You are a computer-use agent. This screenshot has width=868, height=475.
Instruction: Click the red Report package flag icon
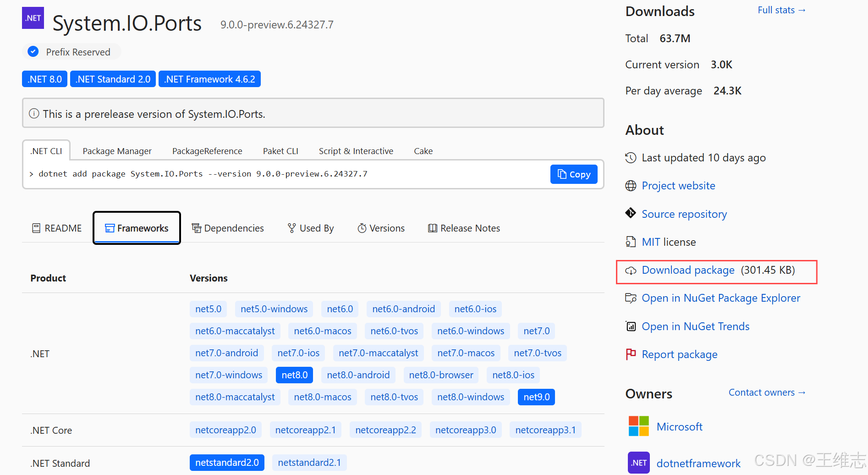coord(631,354)
